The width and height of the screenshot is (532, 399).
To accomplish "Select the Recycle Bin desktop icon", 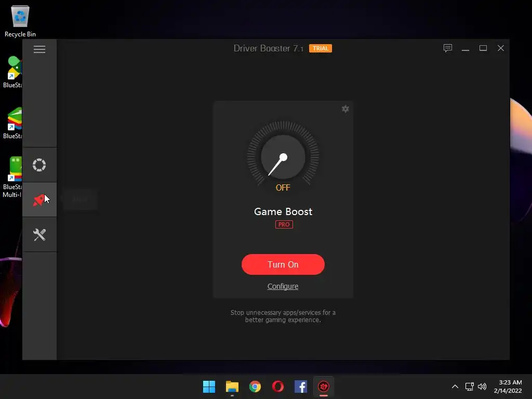I will [20, 21].
